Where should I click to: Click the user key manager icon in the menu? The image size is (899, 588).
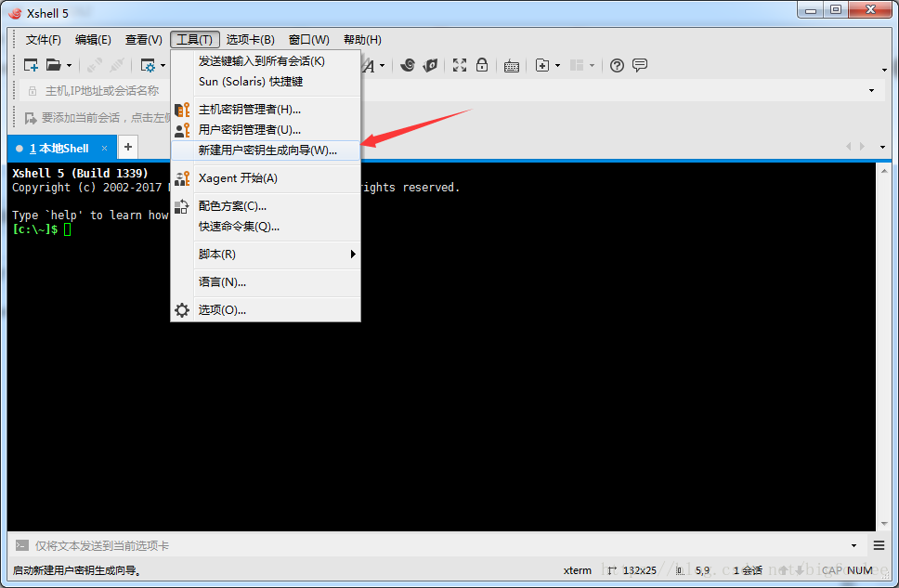coord(182,130)
